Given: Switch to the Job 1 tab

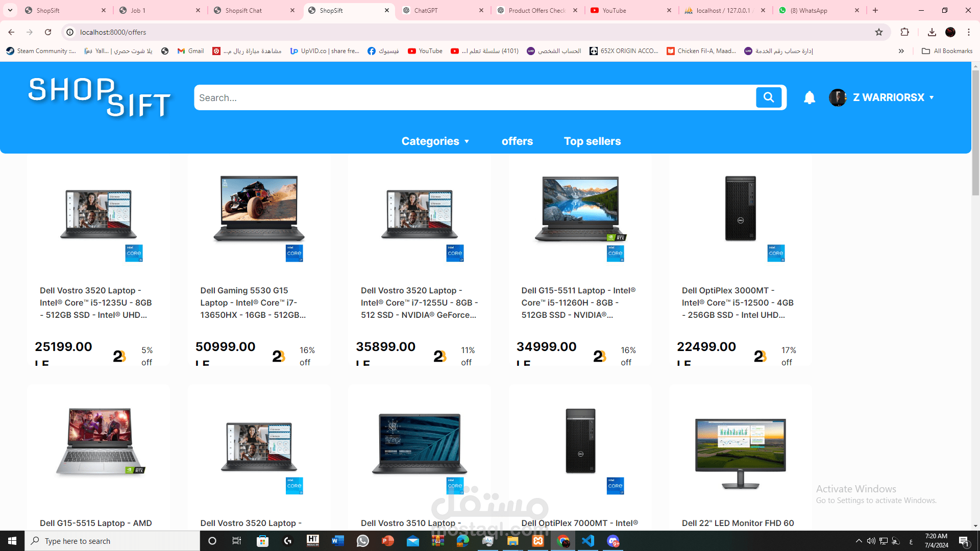Looking at the screenshot, I should click(159, 10).
